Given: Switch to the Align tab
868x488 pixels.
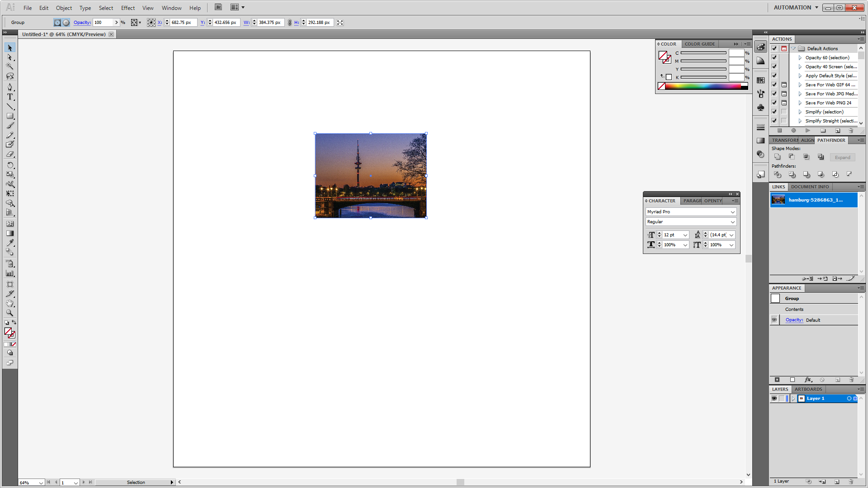Looking at the screenshot, I should click(x=807, y=140).
